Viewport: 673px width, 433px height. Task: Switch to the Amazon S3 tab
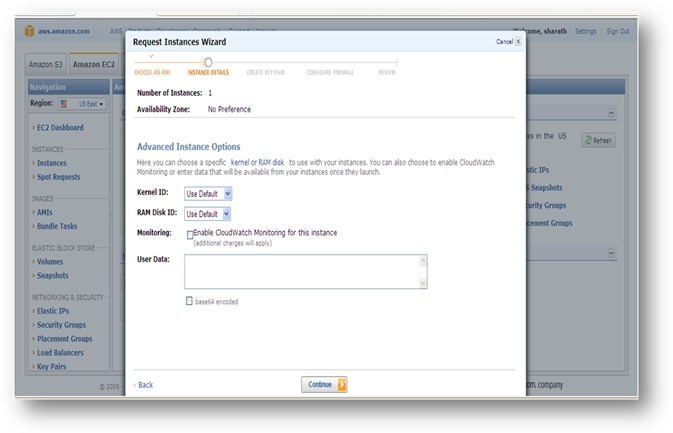(45, 64)
